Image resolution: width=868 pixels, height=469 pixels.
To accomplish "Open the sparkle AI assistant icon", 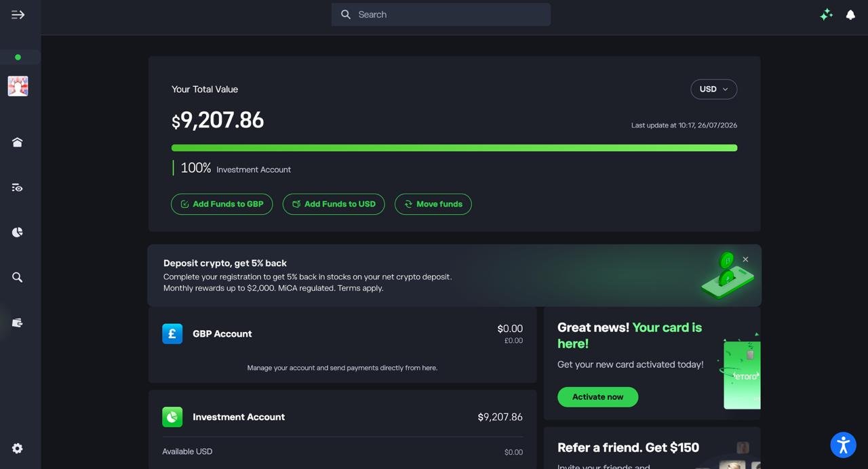I will [x=826, y=14].
